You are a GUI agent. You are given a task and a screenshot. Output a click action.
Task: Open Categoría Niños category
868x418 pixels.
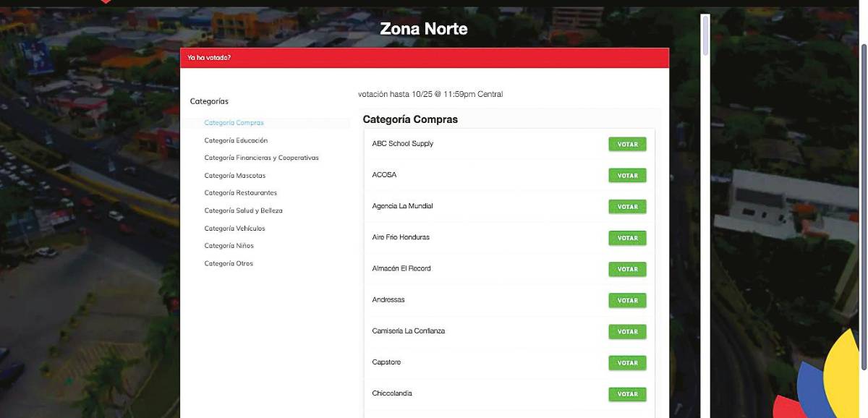[229, 246]
